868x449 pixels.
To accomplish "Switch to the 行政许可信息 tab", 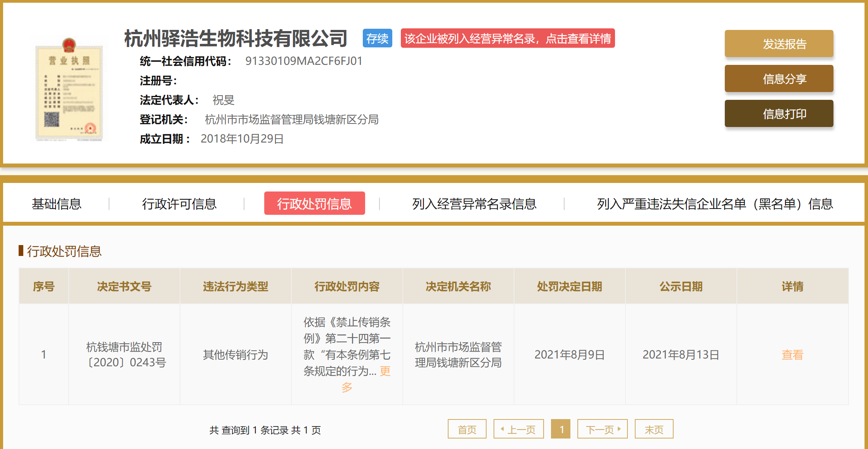I will click(x=179, y=204).
